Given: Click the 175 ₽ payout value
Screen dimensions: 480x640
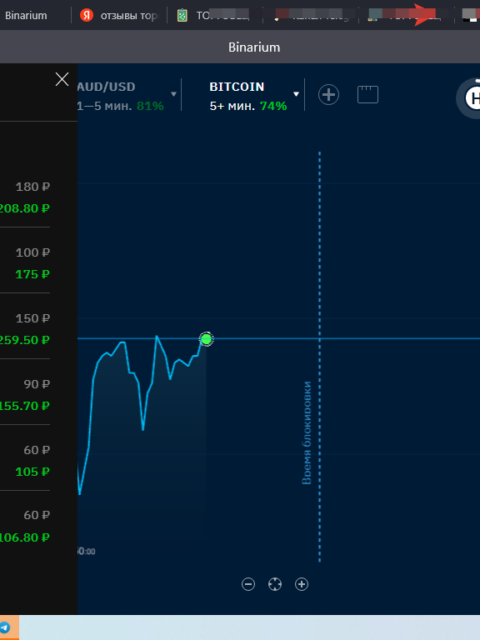Looking at the screenshot, I should coord(32,274).
